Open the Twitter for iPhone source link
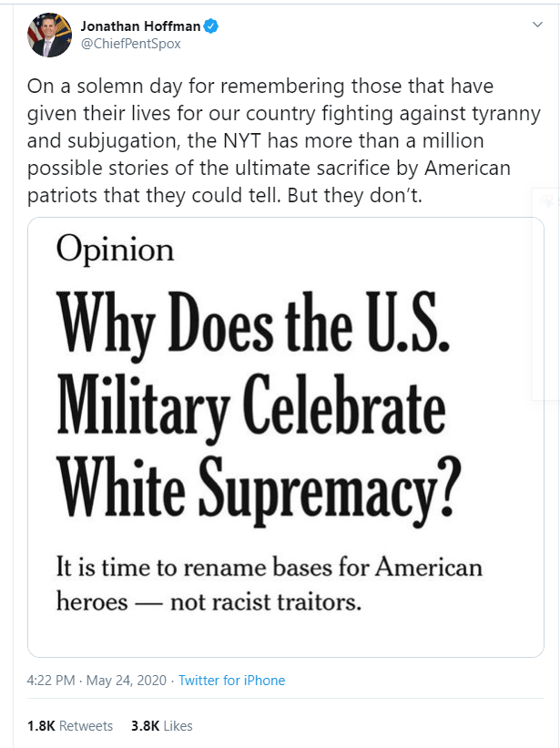The height and width of the screenshot is (748, 560). tap(231, 681)
